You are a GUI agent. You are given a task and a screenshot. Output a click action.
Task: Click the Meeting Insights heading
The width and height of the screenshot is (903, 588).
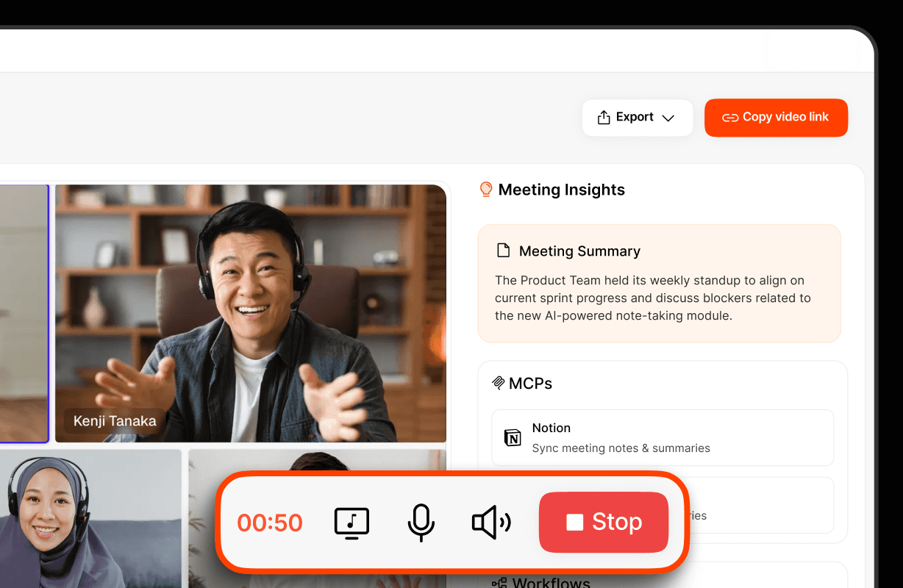click(562, 190)
